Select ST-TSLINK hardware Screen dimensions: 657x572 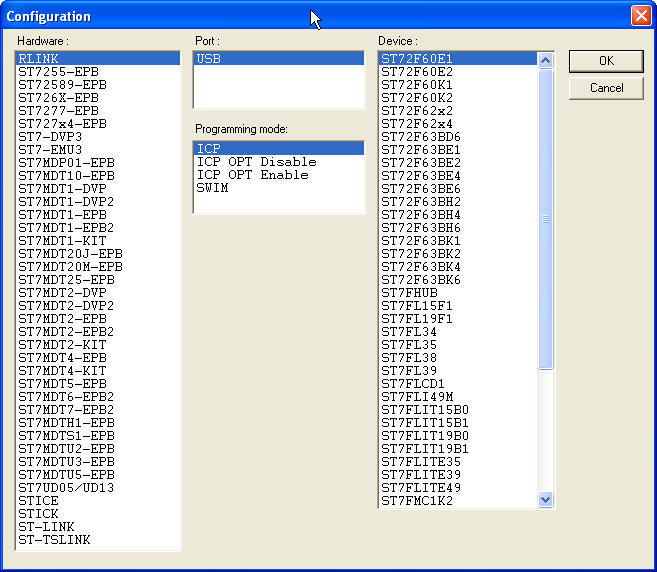98,539
